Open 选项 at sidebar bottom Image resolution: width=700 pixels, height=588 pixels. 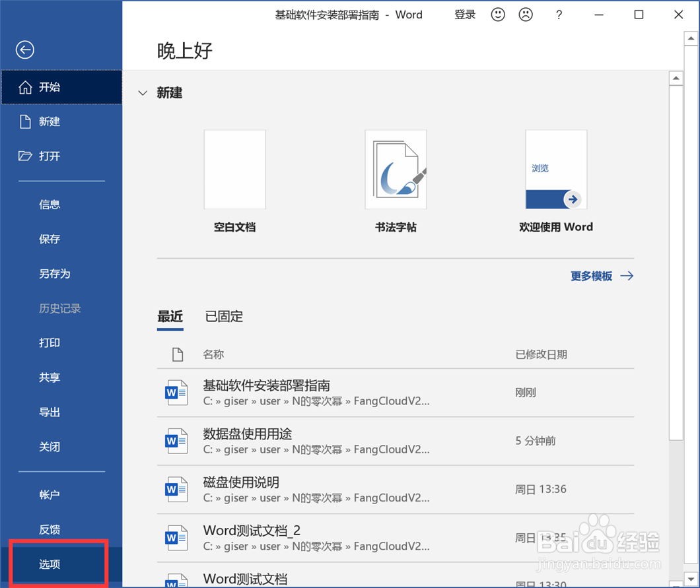click(x=61, y=564)
